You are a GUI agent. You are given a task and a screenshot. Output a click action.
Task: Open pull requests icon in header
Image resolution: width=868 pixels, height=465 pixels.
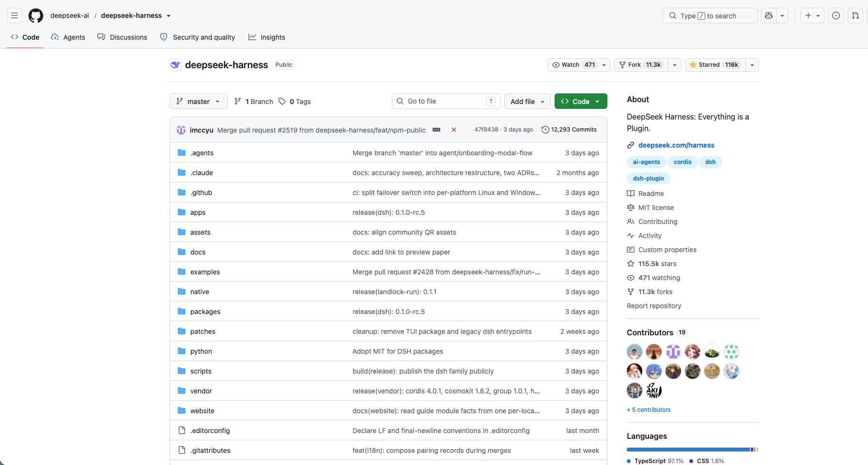coord(855,15)
